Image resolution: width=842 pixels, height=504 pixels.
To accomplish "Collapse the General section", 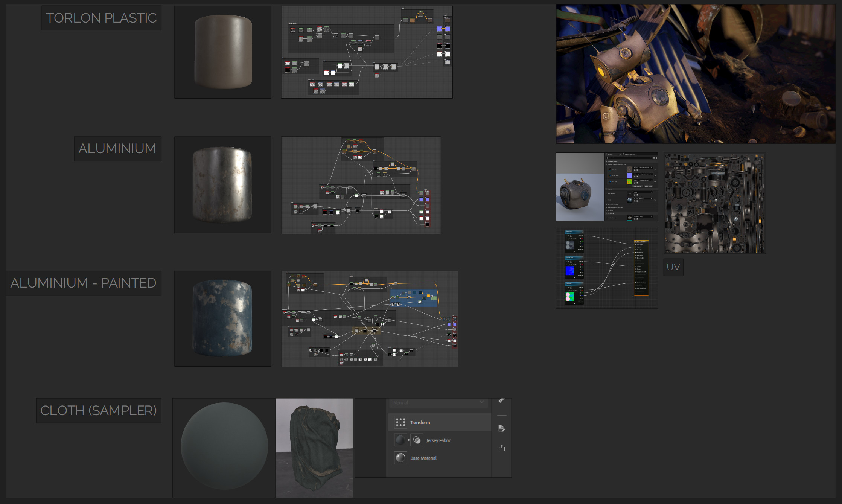I will click(x=606, y=189).
